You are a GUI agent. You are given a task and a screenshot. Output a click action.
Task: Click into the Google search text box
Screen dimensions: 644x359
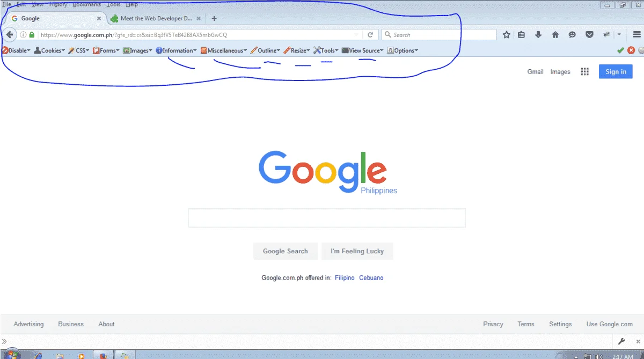click(x=327, y=218)
